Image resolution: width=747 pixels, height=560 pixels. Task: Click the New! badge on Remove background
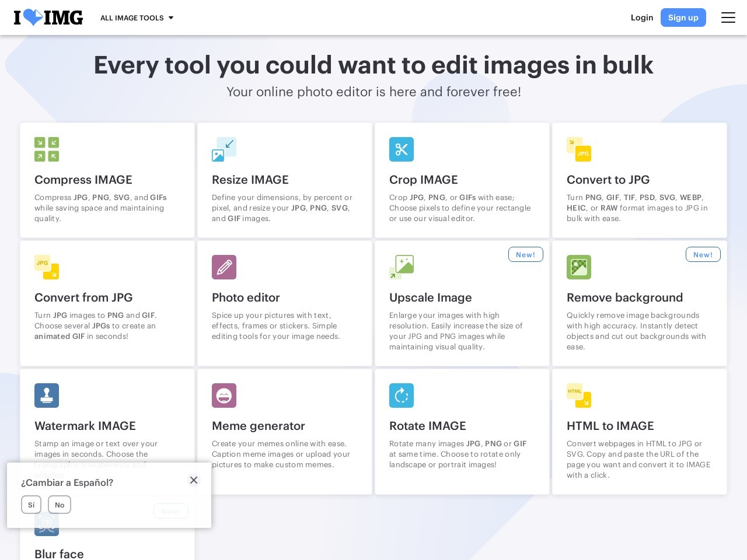click(703, 255)
